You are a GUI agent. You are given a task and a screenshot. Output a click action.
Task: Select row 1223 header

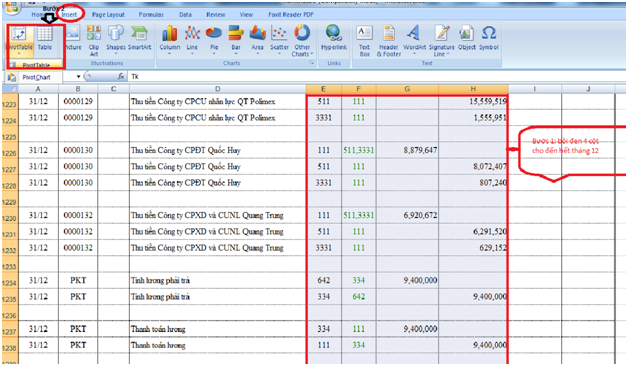10,102
